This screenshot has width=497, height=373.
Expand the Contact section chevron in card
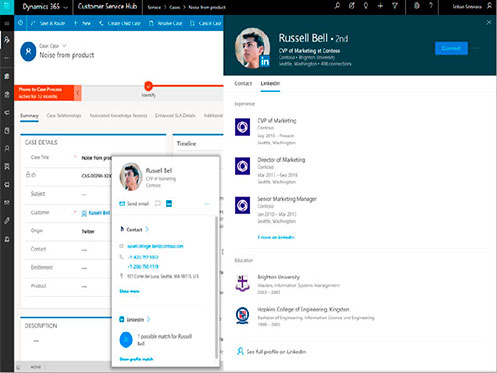coord(147,229)
